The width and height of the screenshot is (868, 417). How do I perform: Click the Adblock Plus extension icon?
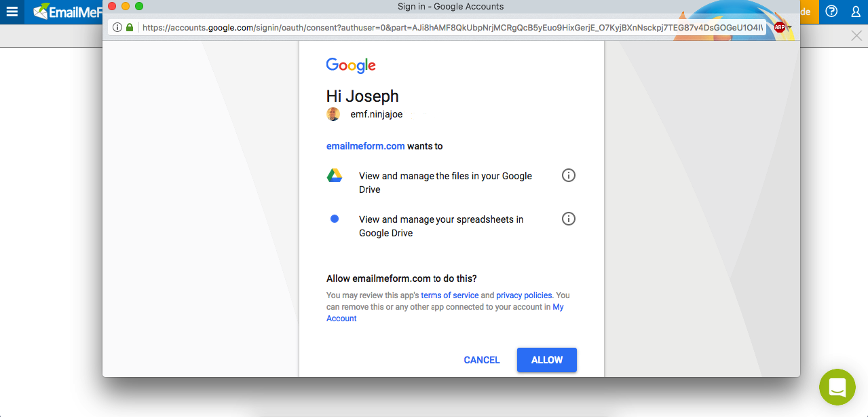click(x=780, y=27)
